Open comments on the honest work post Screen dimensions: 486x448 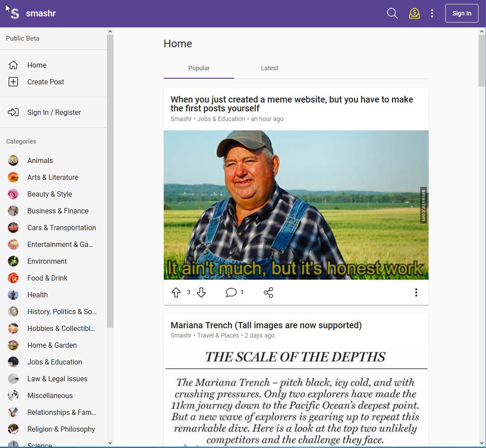tap(231, 292)
